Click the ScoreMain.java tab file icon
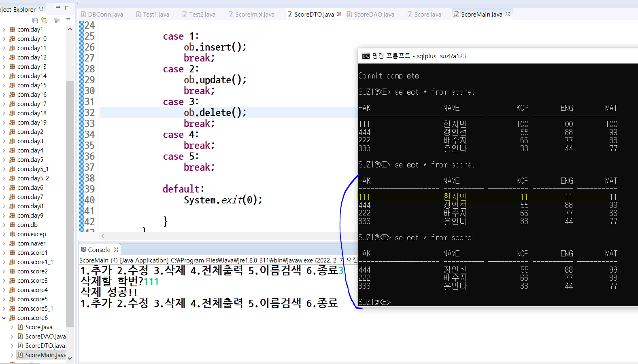 click(456, 14)
